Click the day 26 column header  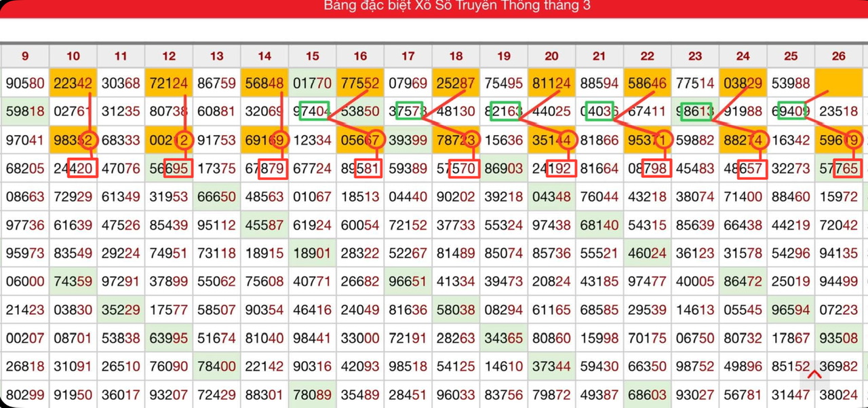pyautogui.click(x=838, y=56)
